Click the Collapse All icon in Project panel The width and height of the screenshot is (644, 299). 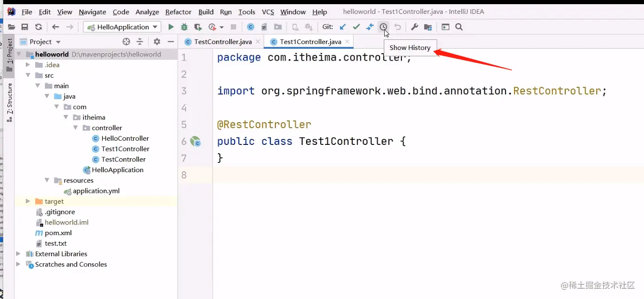coord(139,42)
